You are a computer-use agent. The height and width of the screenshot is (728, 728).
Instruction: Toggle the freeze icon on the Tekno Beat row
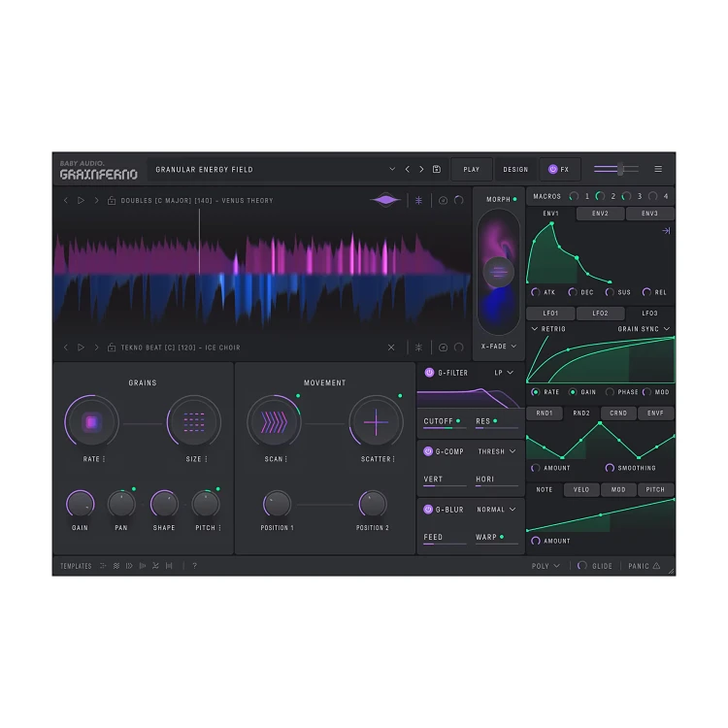click(418, 347)
